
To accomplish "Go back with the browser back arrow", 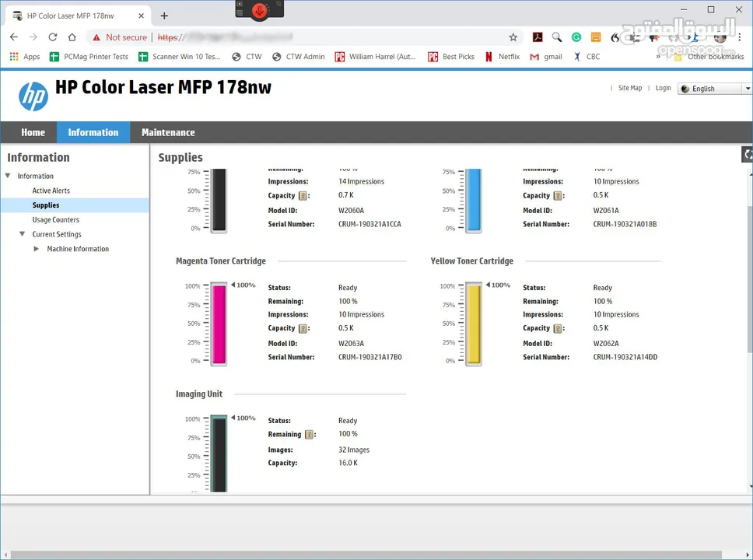I will tap(14, 37).
